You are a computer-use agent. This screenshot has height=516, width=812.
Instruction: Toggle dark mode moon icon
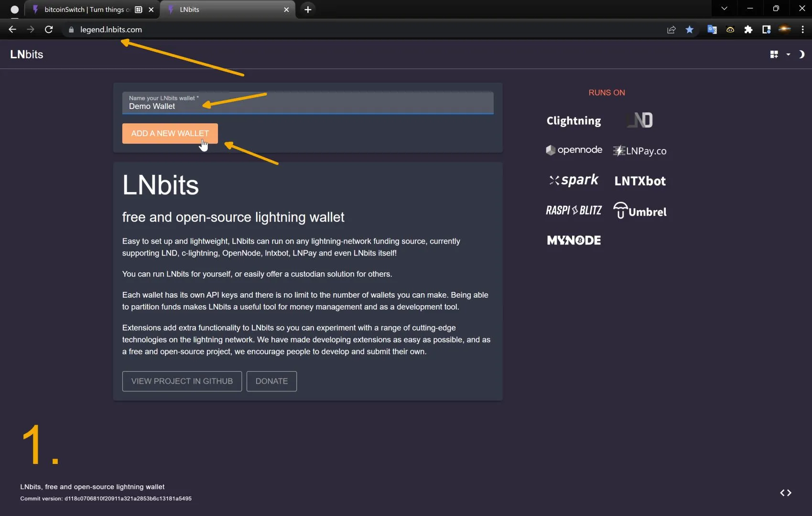pos(801,54)
